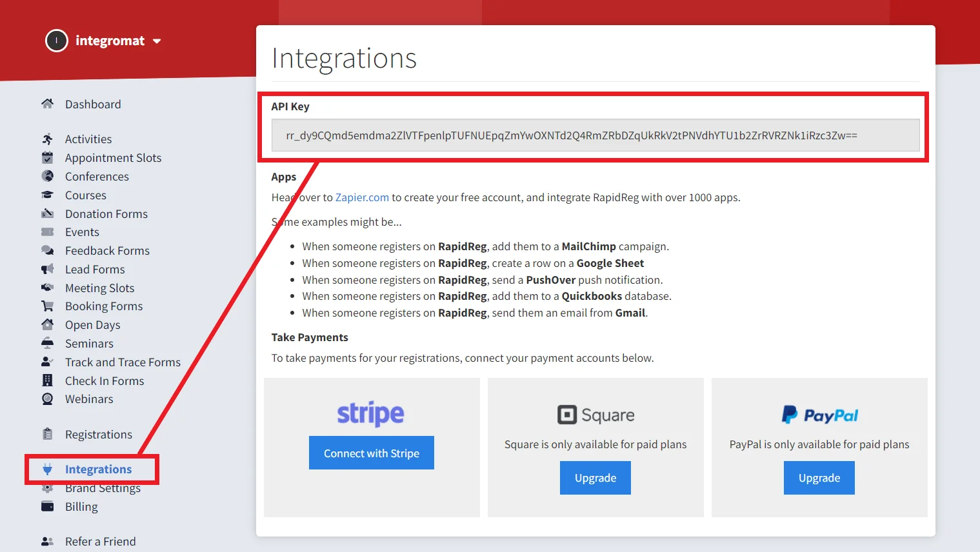Click the Meeting Slots handshake icon

click(x=47, y=288)
